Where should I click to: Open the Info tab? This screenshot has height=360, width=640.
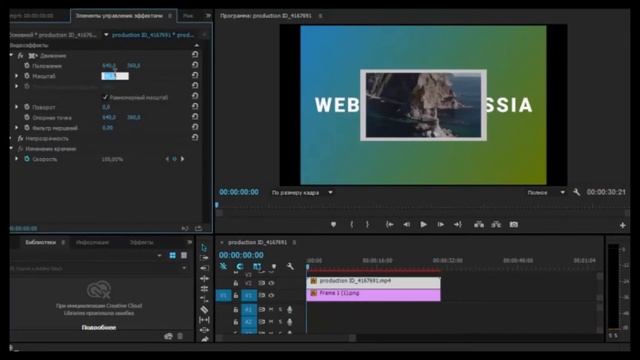[93, 242]
